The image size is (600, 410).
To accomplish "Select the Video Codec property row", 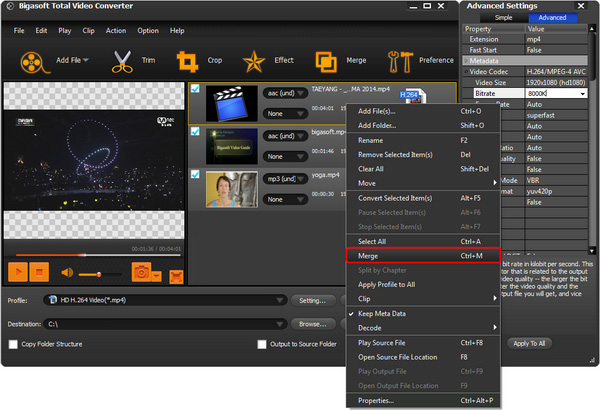I will [525, 72].
